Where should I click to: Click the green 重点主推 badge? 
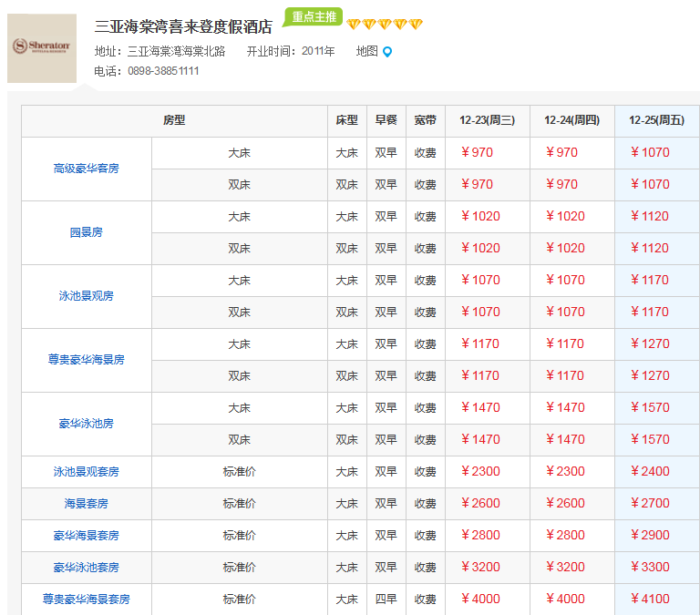[x=314, y=16]
